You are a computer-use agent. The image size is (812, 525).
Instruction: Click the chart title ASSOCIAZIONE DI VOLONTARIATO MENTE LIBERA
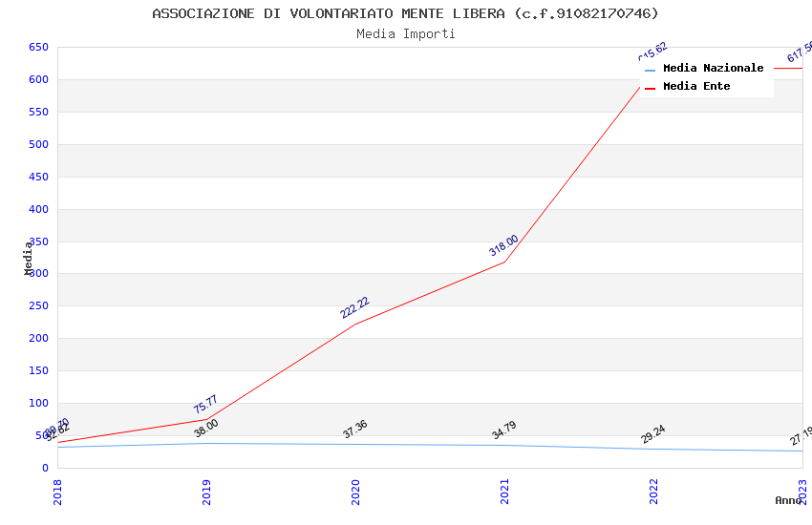click(x=405, y=13)
